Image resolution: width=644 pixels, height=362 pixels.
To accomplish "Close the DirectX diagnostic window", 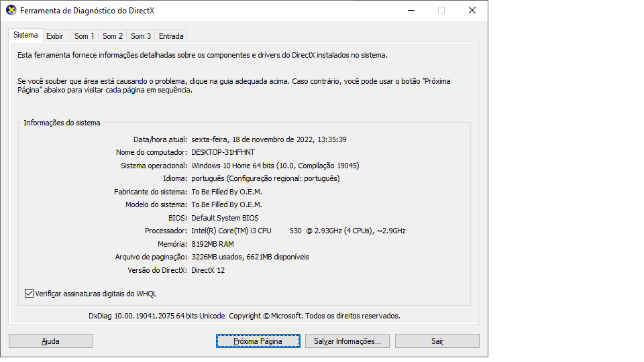I will pyautogui.click(x=472, y=10).
